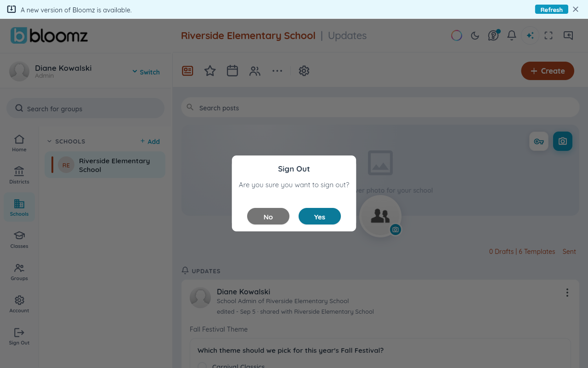Change school avatar camera badge

396,229
